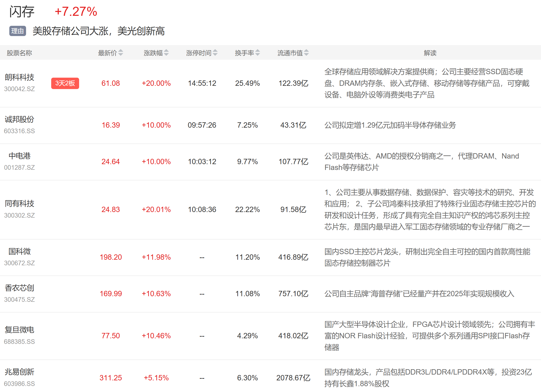This screenshot has height=392, width=541.
Task: Select the 中电港 stock row
Action: [x=20, y=156]
